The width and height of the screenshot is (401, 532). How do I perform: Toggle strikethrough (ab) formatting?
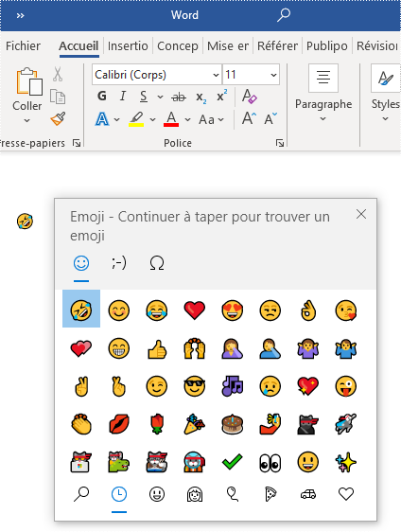(179, 98)
